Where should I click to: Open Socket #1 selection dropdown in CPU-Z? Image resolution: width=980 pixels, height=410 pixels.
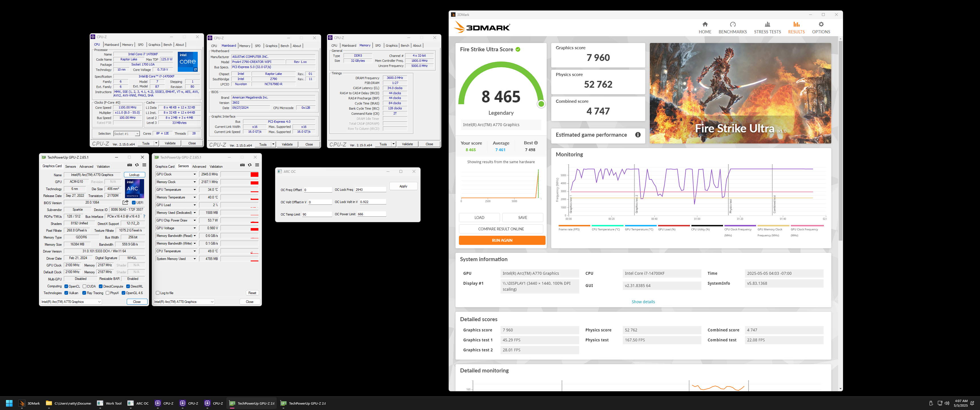(x=127, y=134)
